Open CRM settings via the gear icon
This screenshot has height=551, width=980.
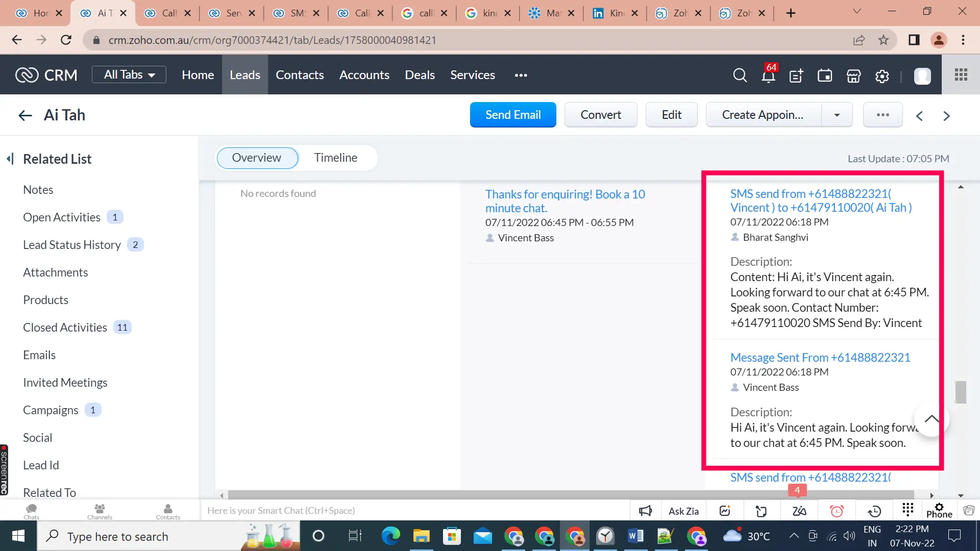coord(882,76)
